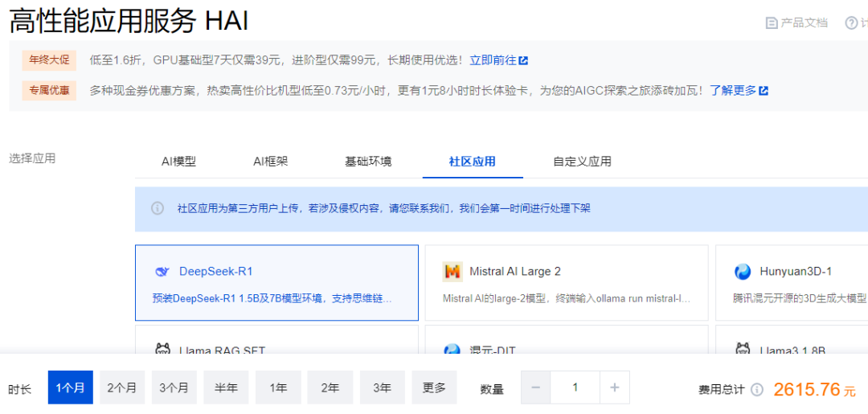Select the DeepSeek-R1 application card

click(x=276, y=283)
